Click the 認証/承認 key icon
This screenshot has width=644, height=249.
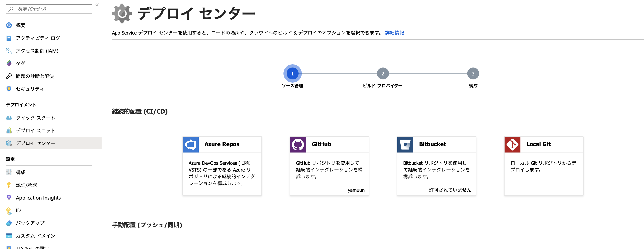click(9, 185)
